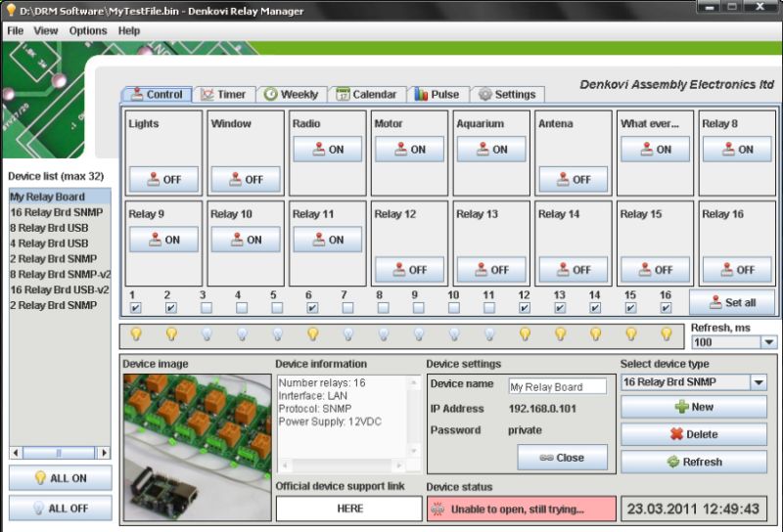Click device list horizontal scrollbar thumb
Viewport: 783px width, 532px height.
(x=59, y=453)
